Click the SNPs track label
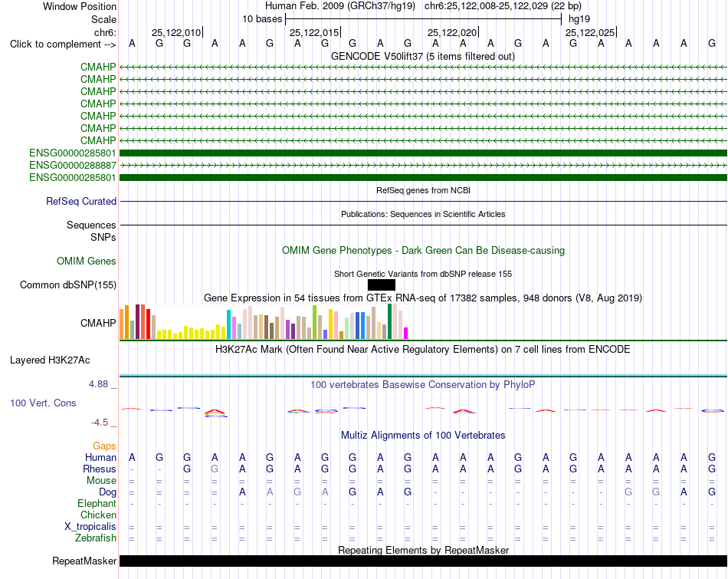 pos(103,237)
